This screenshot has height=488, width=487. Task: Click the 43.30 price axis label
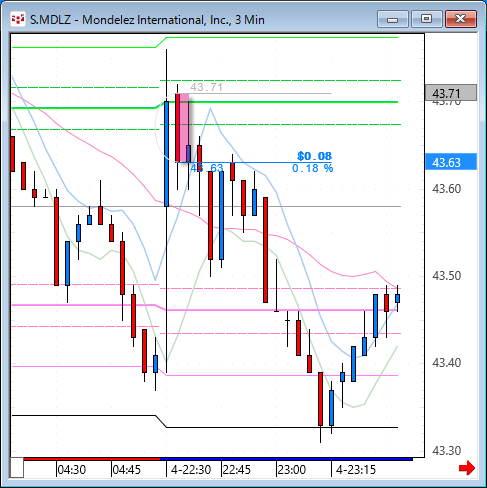(447, 451)
